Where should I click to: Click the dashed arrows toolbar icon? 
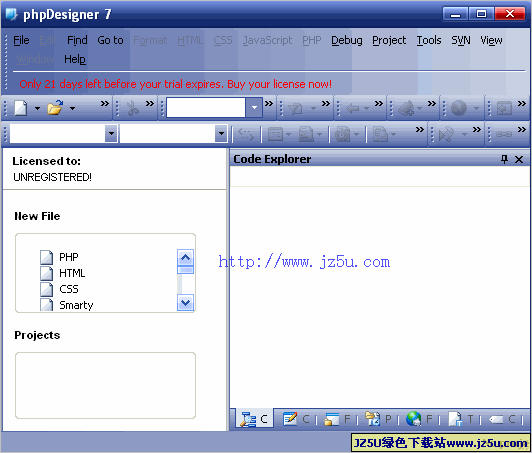246,134
